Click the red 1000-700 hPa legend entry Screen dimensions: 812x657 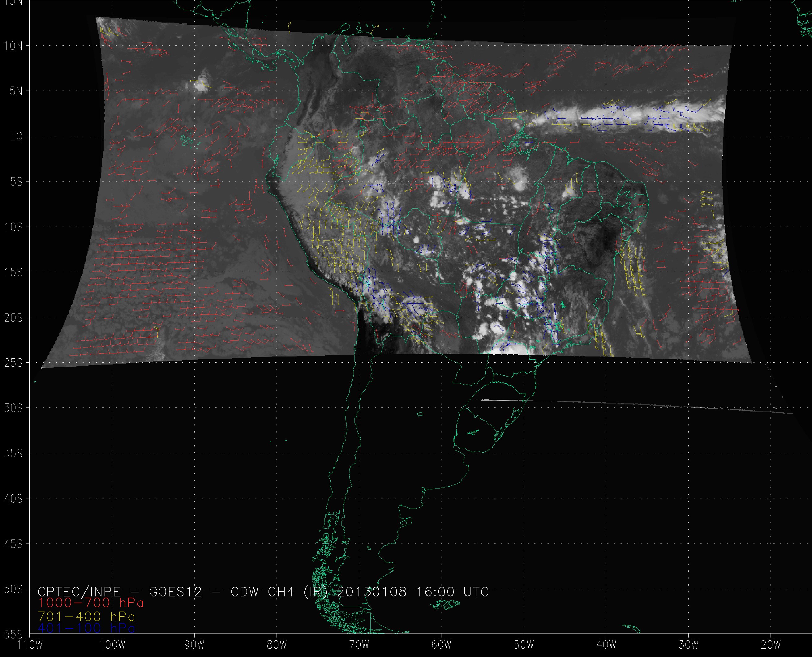click(x=91, y=603)
